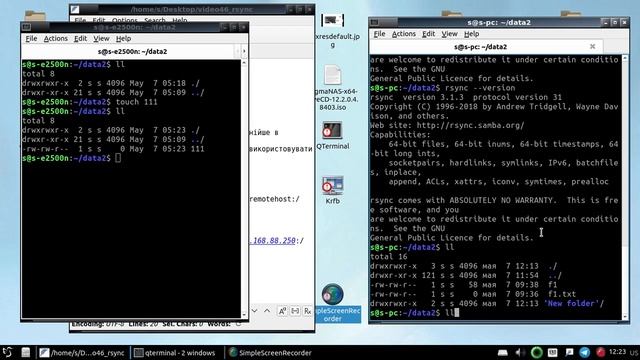Click tab scroll arrow in s-e2500n terminal
640x360 pixels.
(x=244, y=51)
